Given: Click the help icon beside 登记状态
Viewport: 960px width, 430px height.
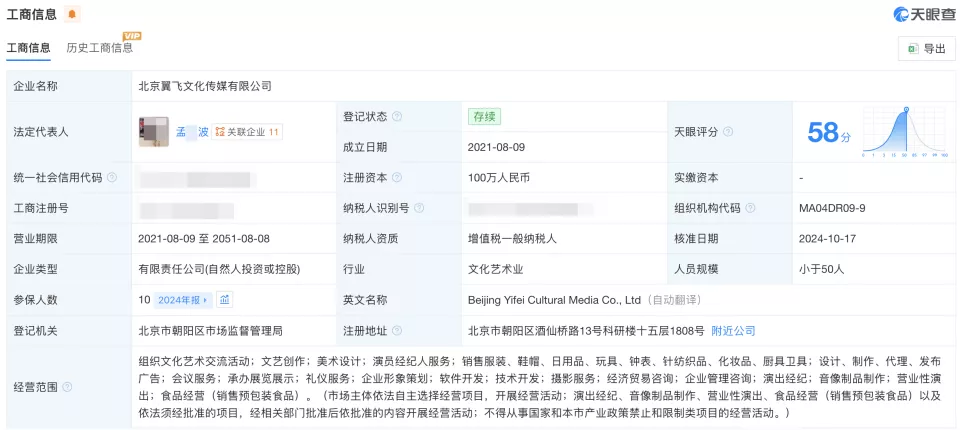Looking at the screenshot, I should click(x=397, y=116).
